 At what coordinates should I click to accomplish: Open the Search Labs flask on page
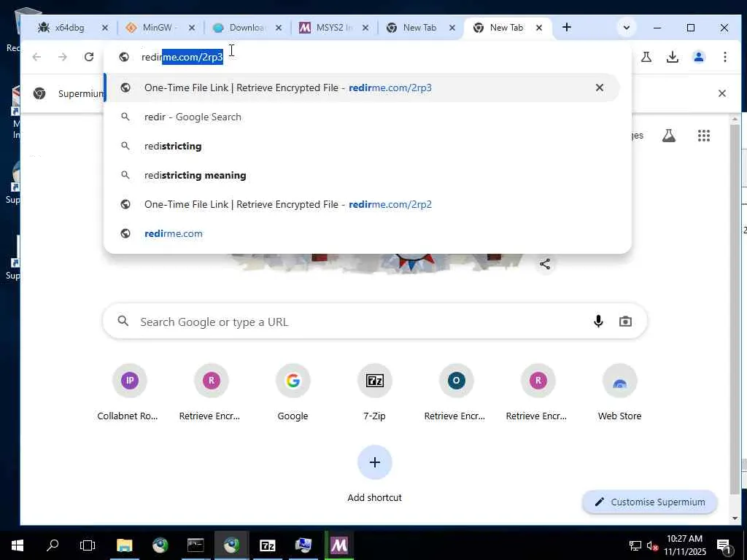tap(669, 136)
